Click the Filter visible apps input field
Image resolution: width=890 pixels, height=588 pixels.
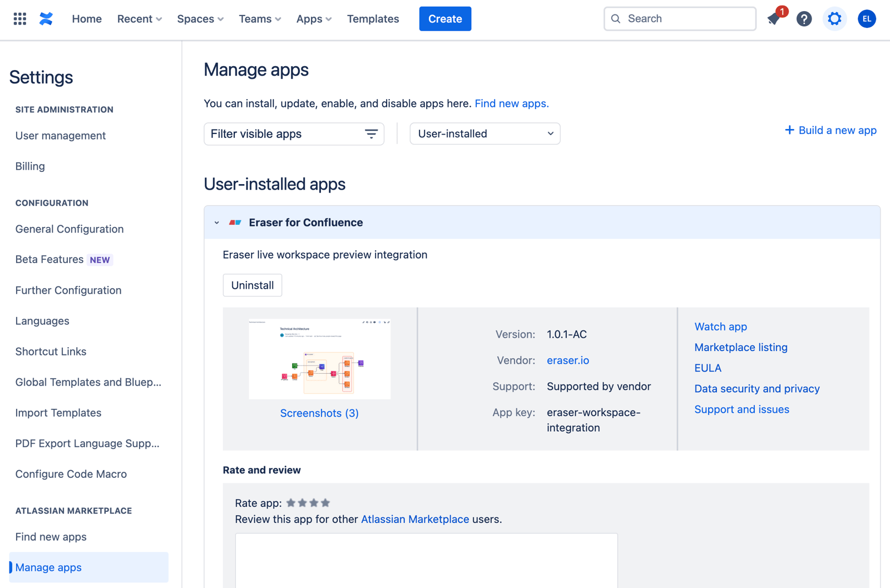[x=294, y=134]
